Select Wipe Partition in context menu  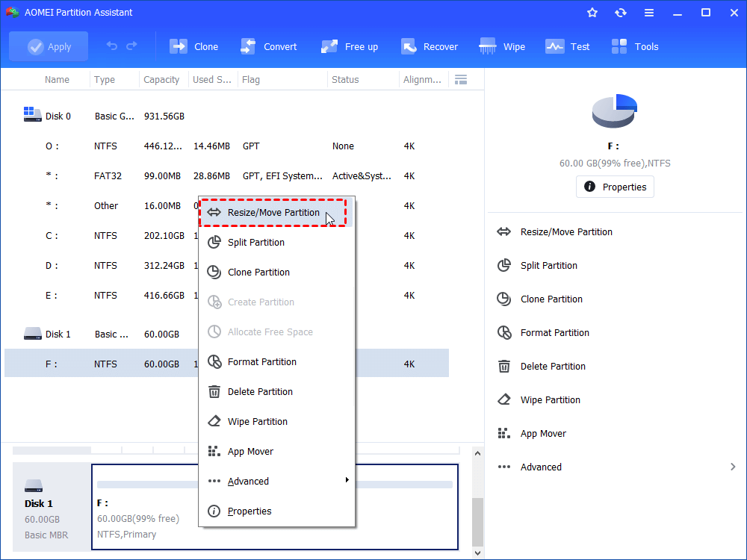[x=276, y=422]
